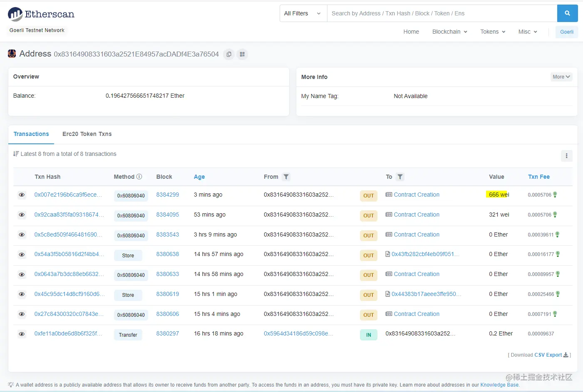This screenshot has height=392, width=583.
Task: Switch to the Erc20 Token Txns tab
Action: click(87, 134)
